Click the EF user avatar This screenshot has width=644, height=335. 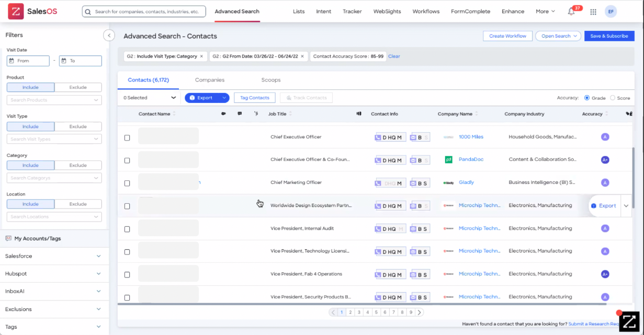[611, 11]
